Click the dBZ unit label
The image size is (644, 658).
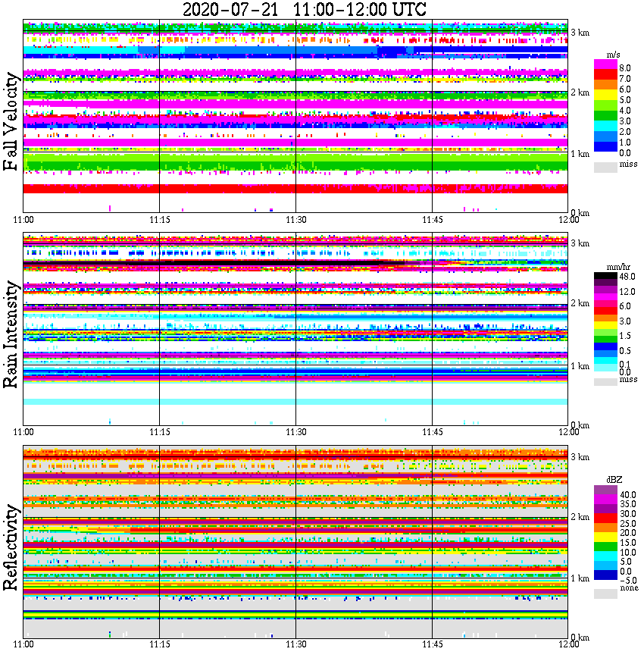614,480
